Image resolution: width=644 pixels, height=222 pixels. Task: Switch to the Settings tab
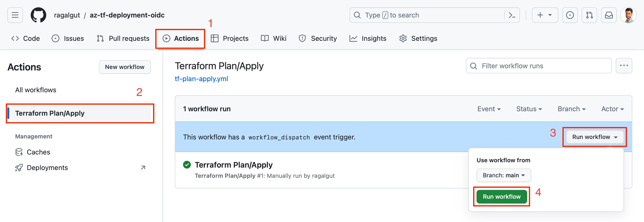[418, 38]
